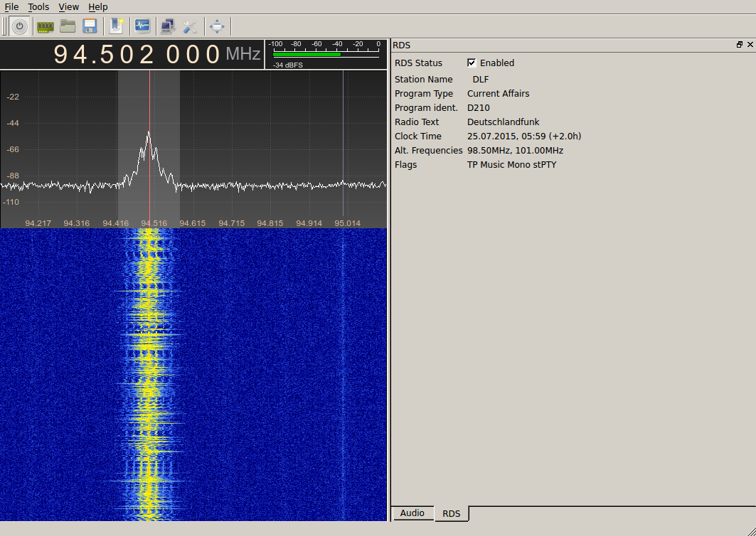Viewport: 756px width, 536px height.
Task: Open the I/Q recording waveform monitor icon
Action: 142,27
